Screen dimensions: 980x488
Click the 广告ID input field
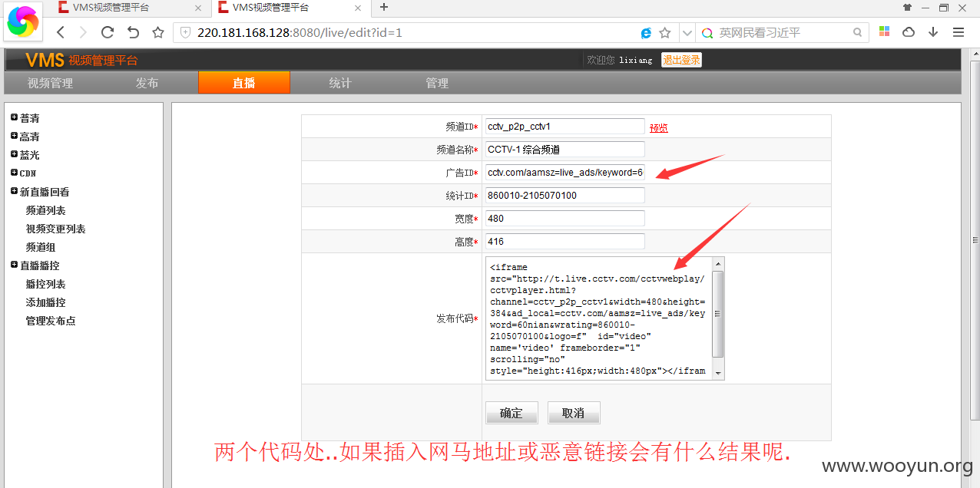564,173
